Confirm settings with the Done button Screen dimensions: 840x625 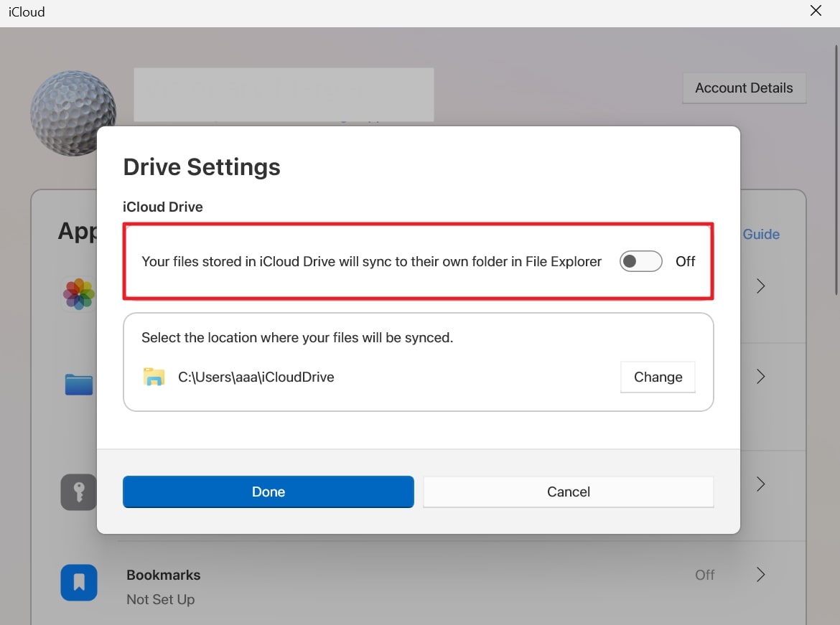(269, 492)
